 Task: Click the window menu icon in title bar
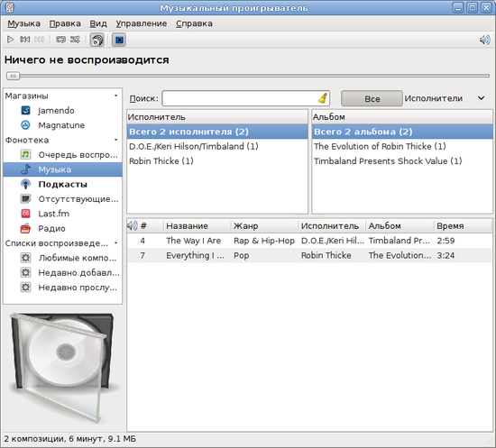(10, 7)
